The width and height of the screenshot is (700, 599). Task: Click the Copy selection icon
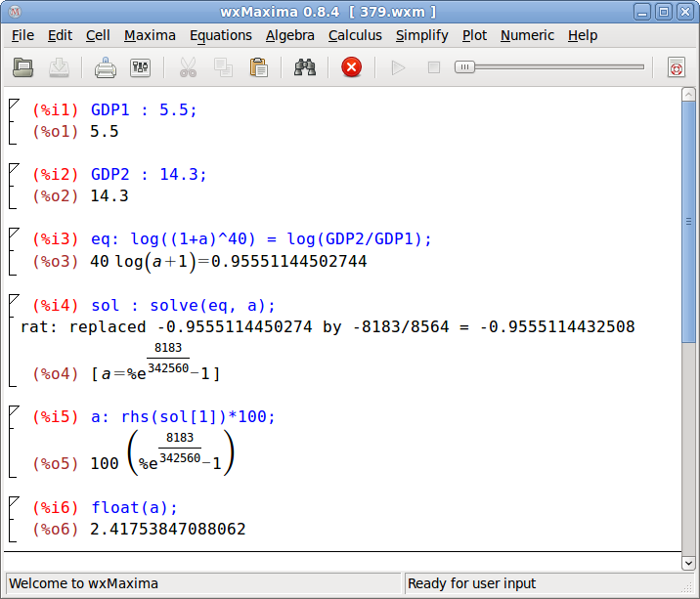tap(223, 67)
